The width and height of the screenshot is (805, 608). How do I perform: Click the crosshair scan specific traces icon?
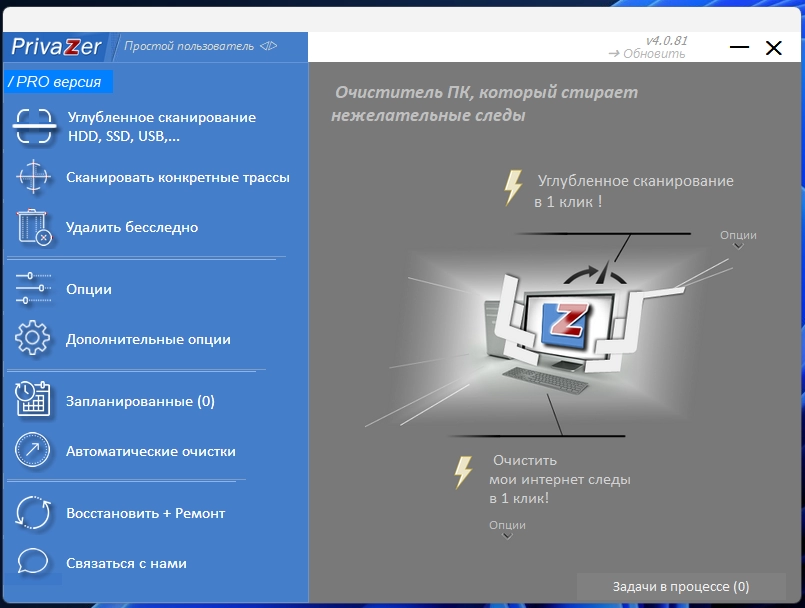pos(33,177)
